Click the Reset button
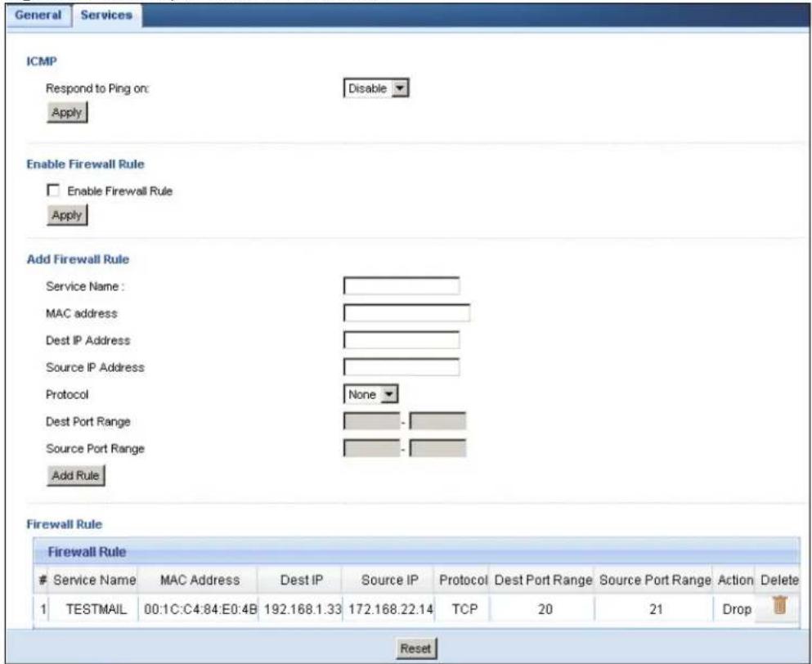This screenshot has height=664, width=812. [x=415, y=648]
